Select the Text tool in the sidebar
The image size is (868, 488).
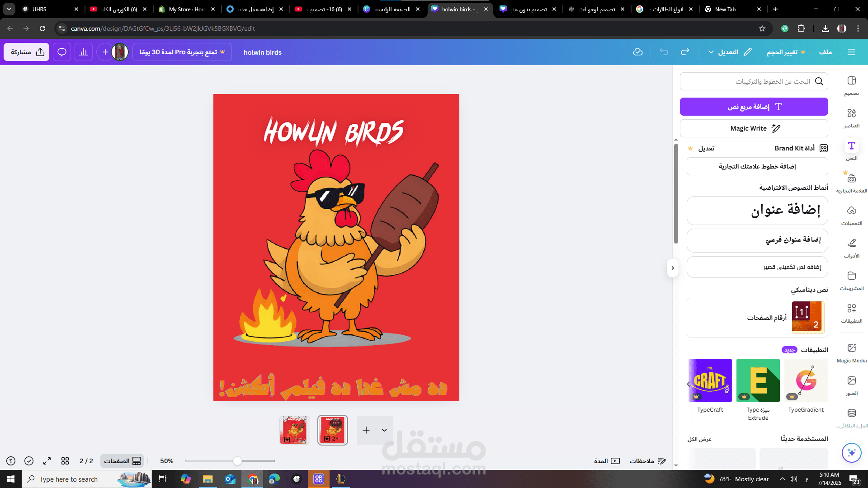coord(852,150)
